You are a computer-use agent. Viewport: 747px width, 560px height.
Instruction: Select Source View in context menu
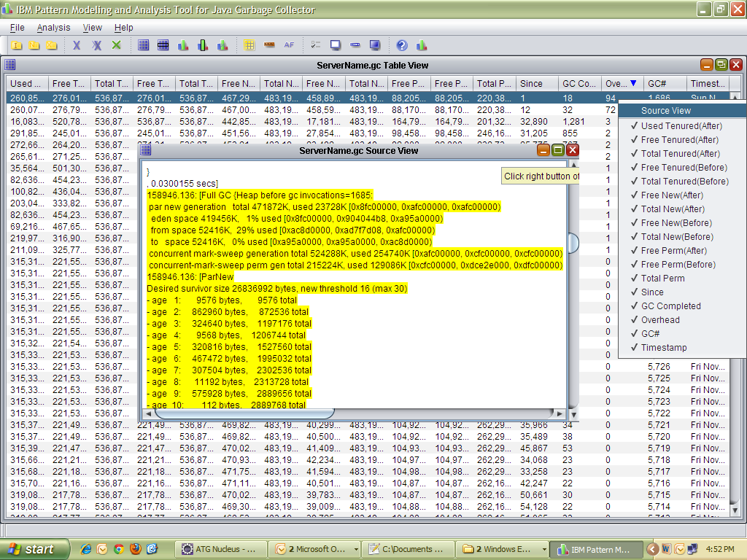[x=682, y=111]
